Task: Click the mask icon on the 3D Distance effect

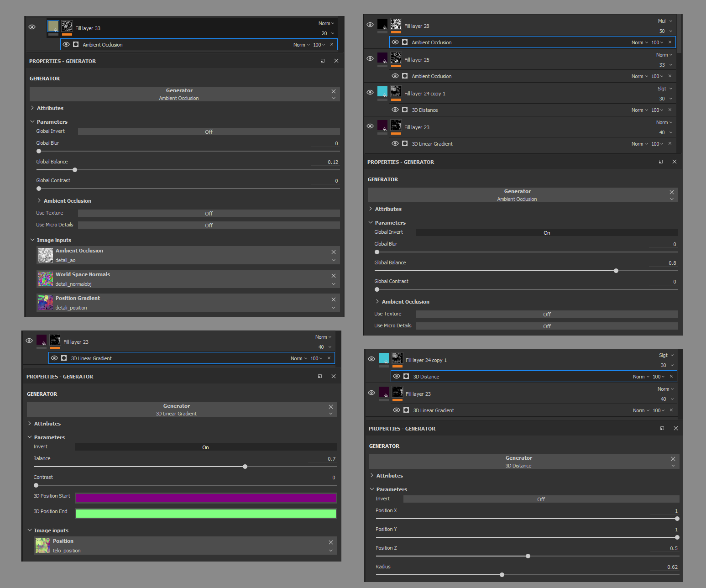Action: pyautogui.click(x=406, y=376)
